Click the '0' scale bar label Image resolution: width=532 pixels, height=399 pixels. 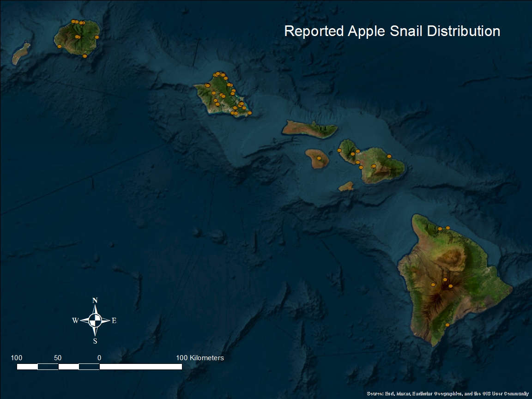coord(99,358)
